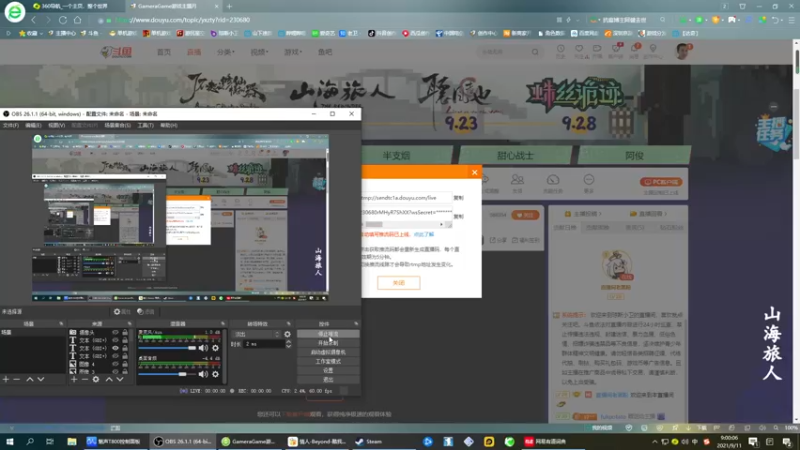Remove selected scene with minus icon
Viewport: 800px width, 450px height.
coord(17,380)
